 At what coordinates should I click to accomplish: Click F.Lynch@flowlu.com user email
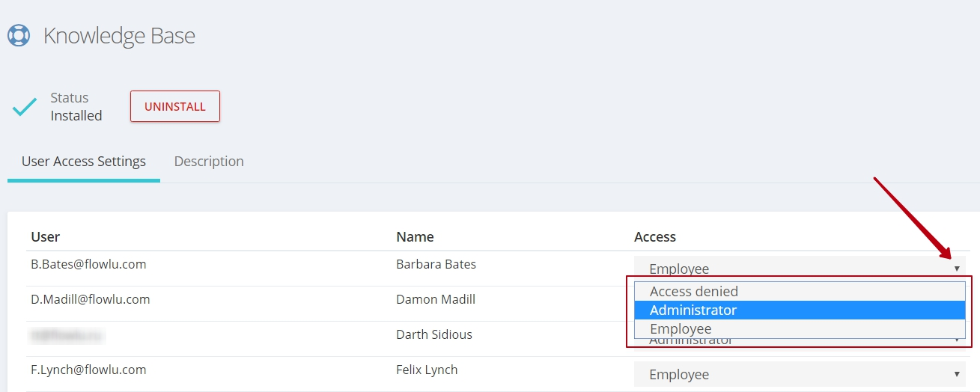pyautogui.click(x=88, y=370)
